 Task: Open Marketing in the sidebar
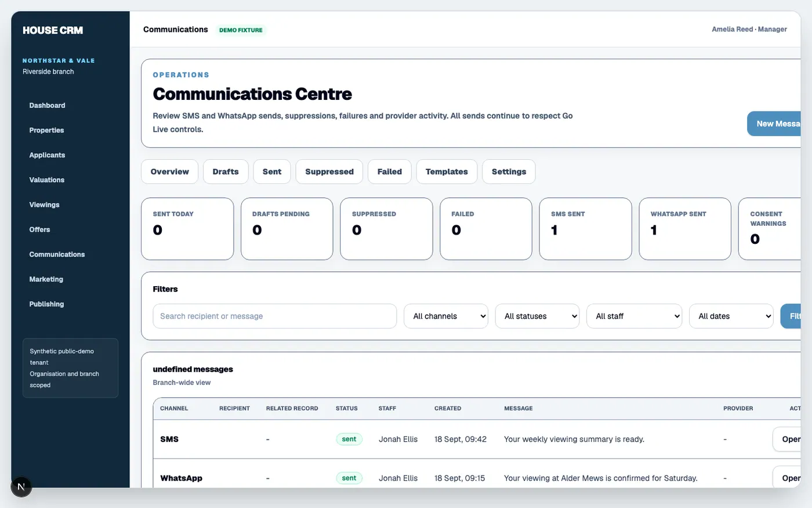pos(46,279)
